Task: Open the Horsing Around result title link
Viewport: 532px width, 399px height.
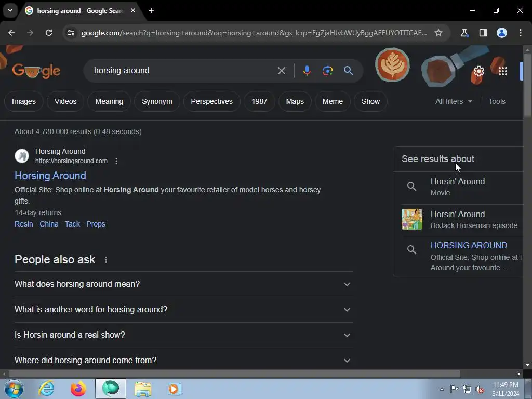Action: [50, 176]
